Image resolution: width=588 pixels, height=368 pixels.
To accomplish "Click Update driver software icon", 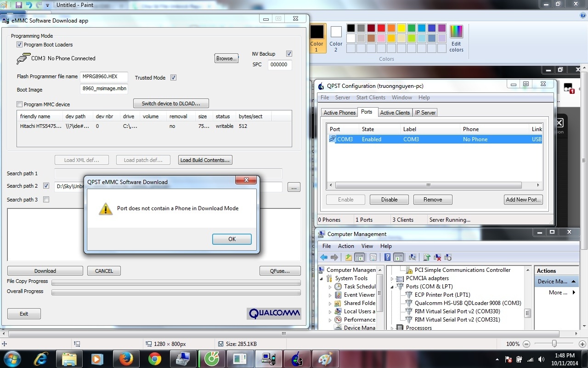I will pos(427,258).
